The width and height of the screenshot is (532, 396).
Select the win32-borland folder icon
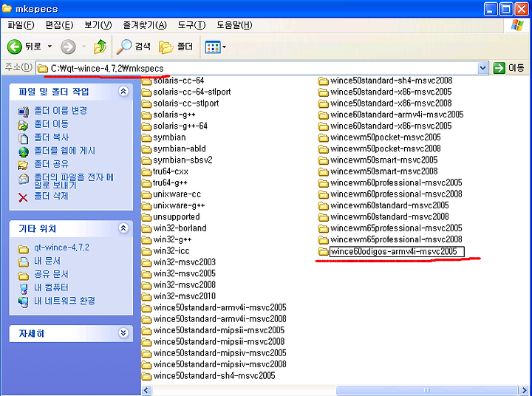pyautogui.click(x=146, y=228)
